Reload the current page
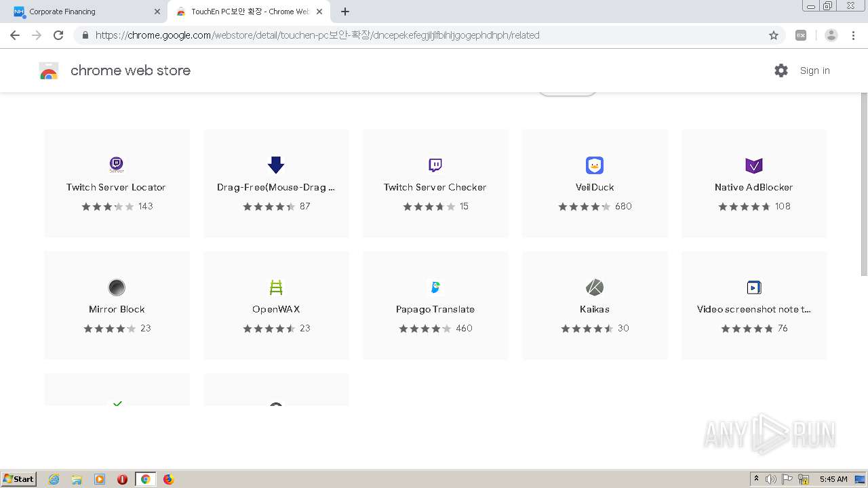Screen dimensions: 868x488 (58, 35)
